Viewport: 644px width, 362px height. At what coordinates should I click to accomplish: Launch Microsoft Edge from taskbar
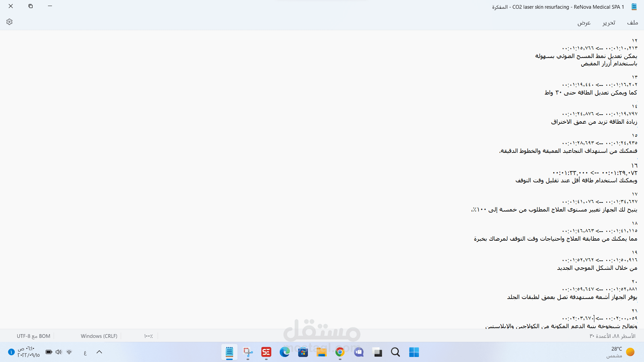[285, 352]
